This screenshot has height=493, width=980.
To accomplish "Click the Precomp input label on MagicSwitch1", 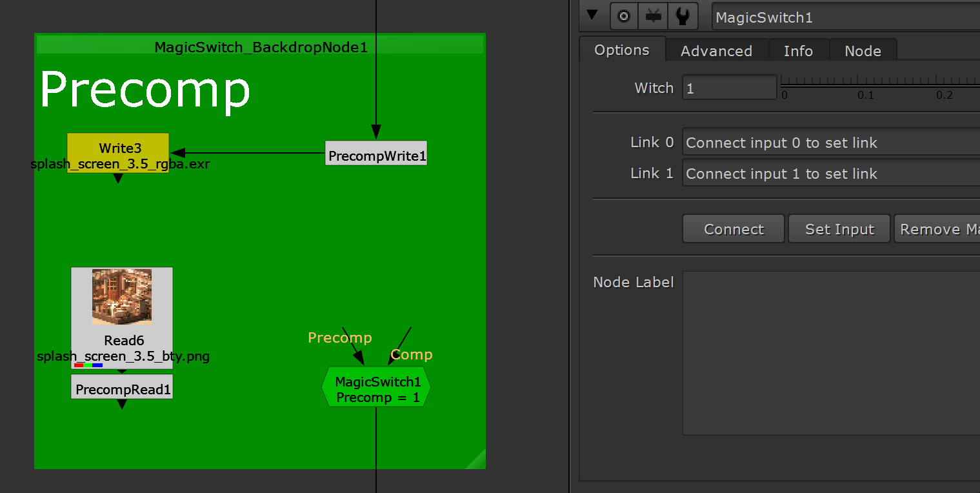I will click(x=340, y=337).
